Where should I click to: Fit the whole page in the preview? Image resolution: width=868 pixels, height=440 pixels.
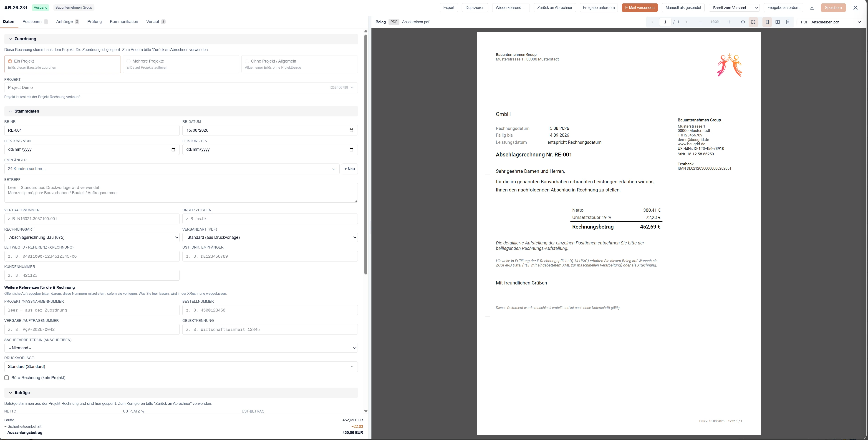pos(753,22)
